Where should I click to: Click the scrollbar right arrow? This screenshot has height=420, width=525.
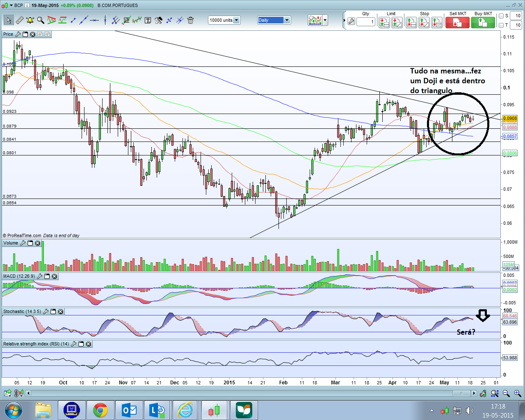point(474,393)
